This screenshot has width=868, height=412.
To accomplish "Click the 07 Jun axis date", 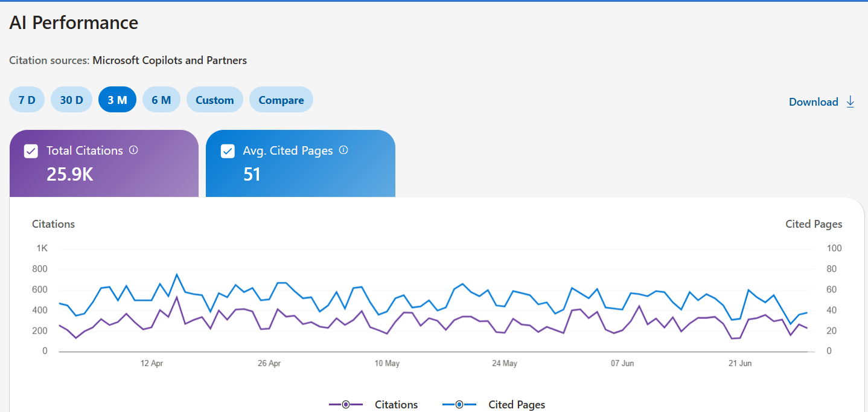I will pos(622,363).
